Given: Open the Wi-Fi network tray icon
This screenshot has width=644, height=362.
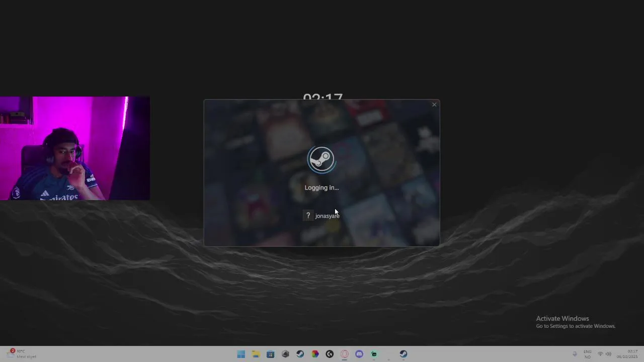Looking at the screenshot, I should (600, 354).
